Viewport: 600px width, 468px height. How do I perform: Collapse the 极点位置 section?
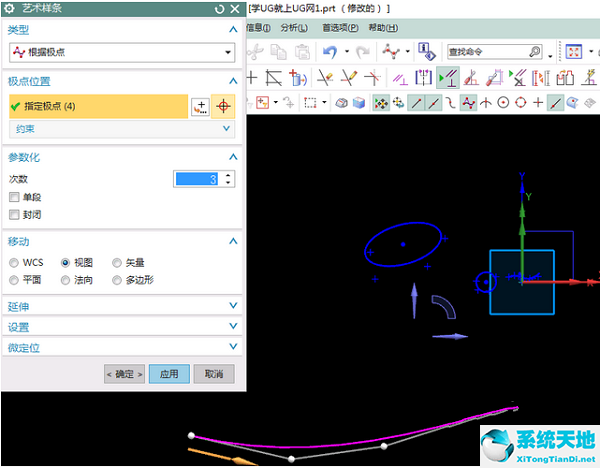[x=233, y=81]
